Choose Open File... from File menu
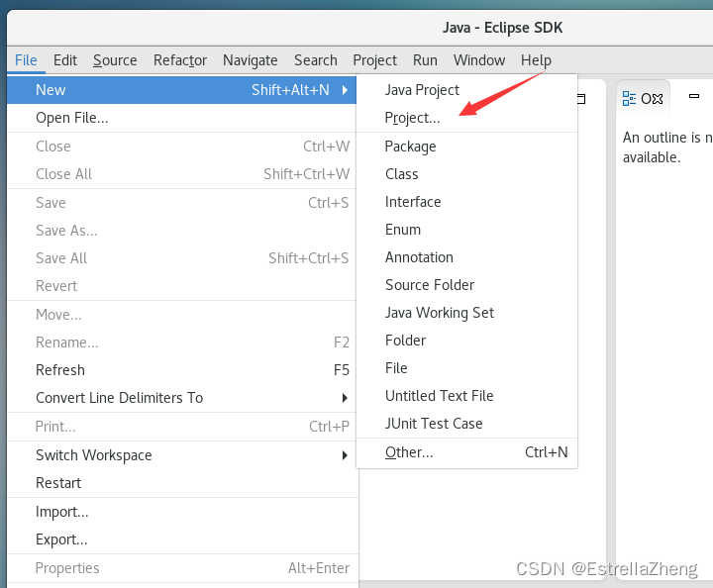The image size is (713, 588). pyautogui.click(x=181, y=118)
